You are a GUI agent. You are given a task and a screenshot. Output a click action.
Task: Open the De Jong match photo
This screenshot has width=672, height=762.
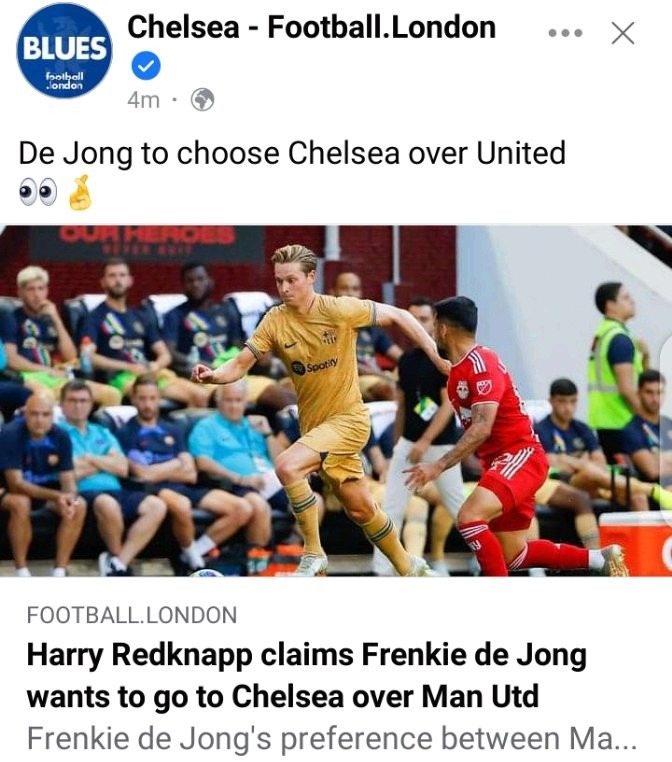(336, 401)
